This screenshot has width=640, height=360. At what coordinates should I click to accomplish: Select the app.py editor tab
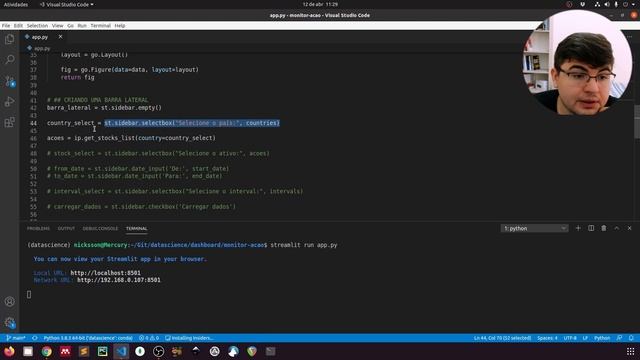(x=40, y=37)
